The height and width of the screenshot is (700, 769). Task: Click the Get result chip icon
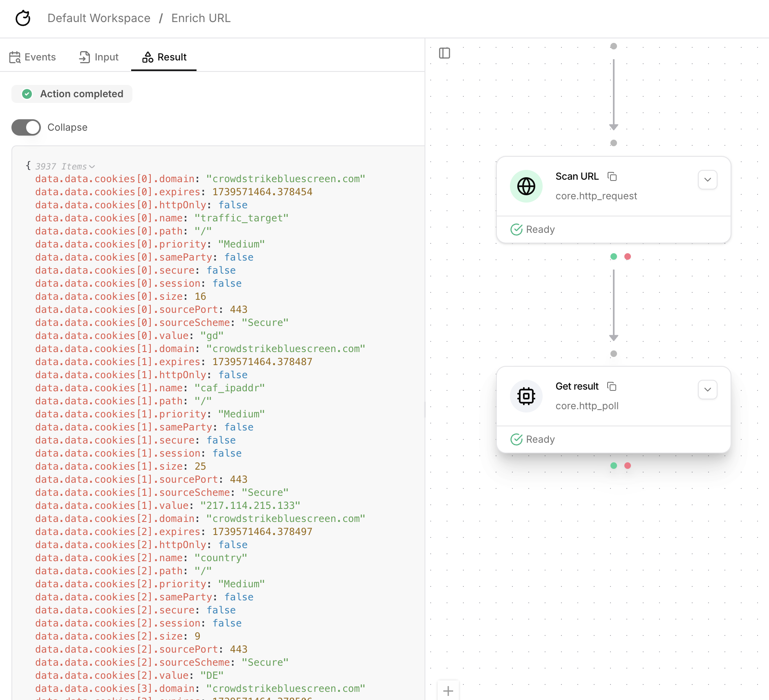click(x=526, y=396)
